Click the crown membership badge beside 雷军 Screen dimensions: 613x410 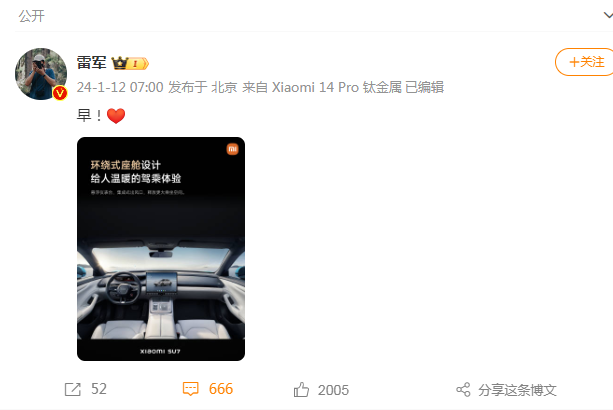(130, 63)
